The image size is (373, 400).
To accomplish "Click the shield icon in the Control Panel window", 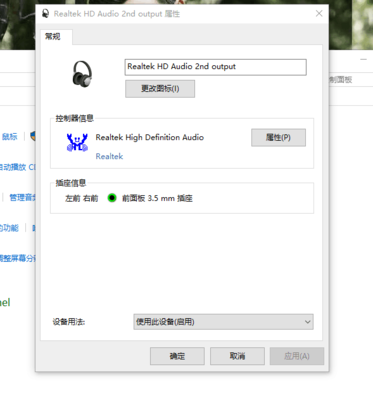I will pos(33,136).
